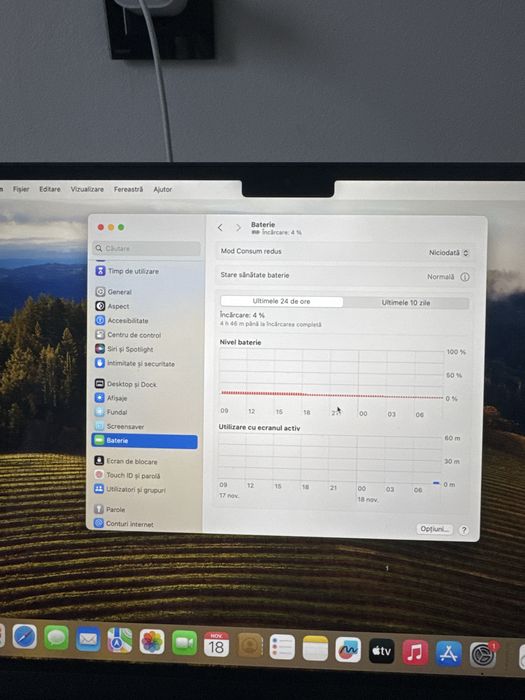
Task: Launch Freeform from the Dock
Action: coord(348,650)
